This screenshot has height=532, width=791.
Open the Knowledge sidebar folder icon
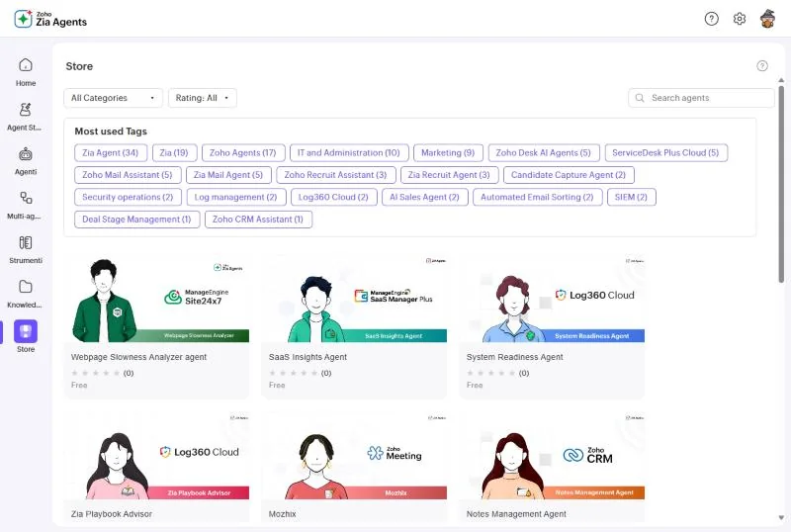[26, 287]
